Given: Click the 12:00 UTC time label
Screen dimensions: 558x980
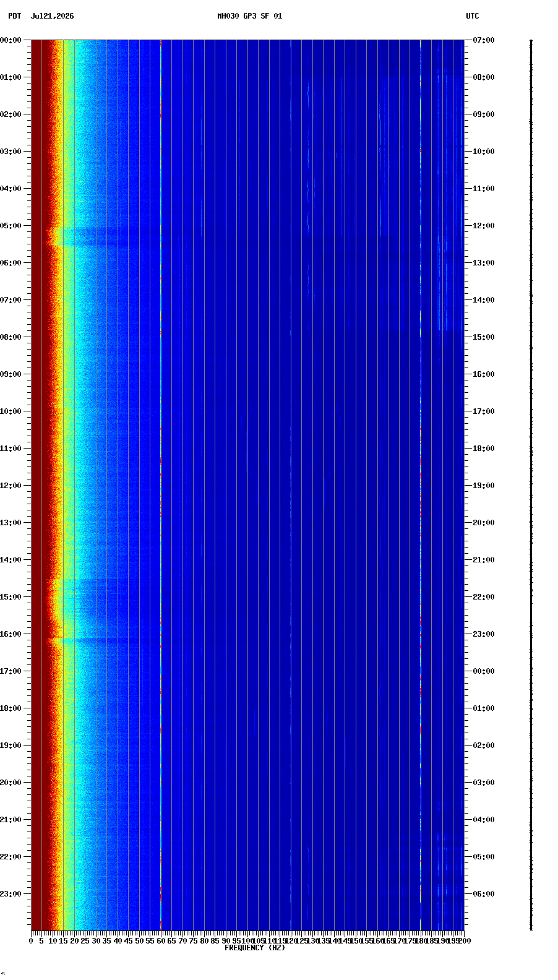Looking at the screenshot, I should [484, 226].
